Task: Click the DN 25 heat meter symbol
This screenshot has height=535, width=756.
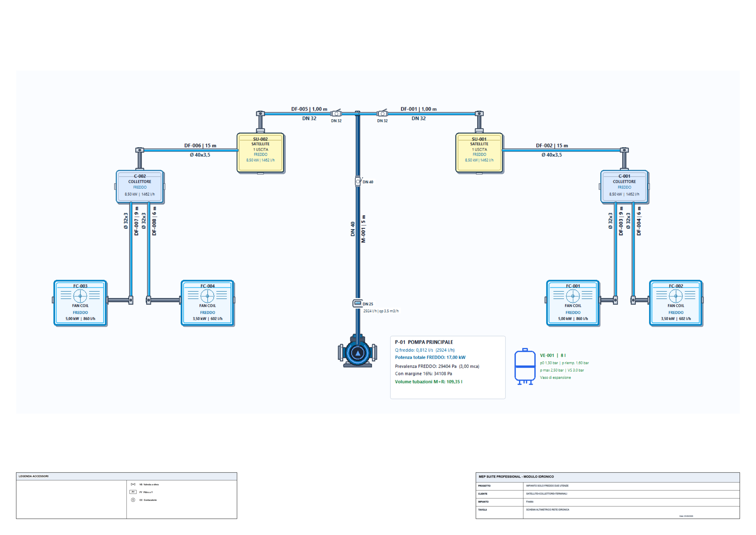Action: pos(358,303)
